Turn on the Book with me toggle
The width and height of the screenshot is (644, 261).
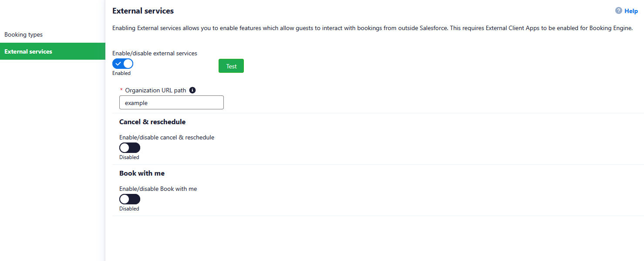pos(130,199)
